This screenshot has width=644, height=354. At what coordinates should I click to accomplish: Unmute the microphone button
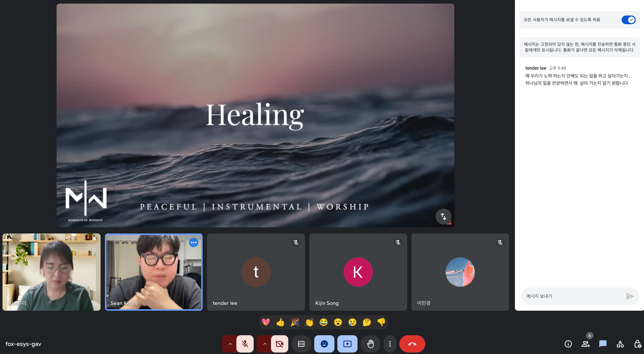click(x=245, y=344)
